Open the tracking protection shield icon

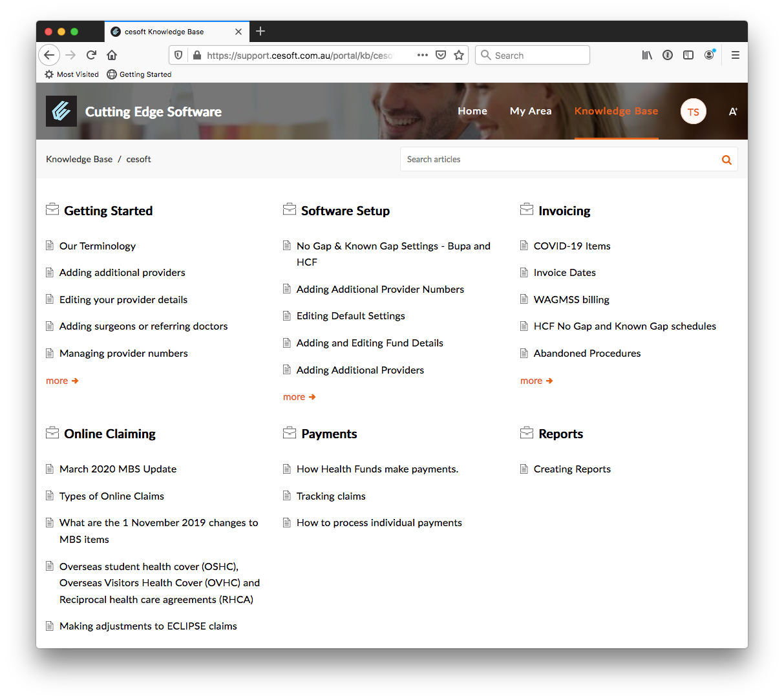coord(178,55)
